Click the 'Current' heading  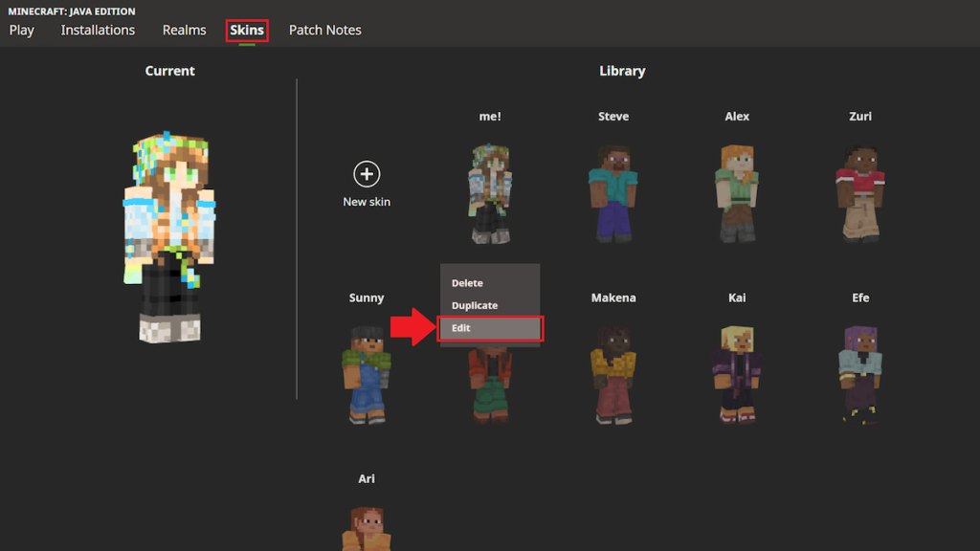(x=170, y=71)
